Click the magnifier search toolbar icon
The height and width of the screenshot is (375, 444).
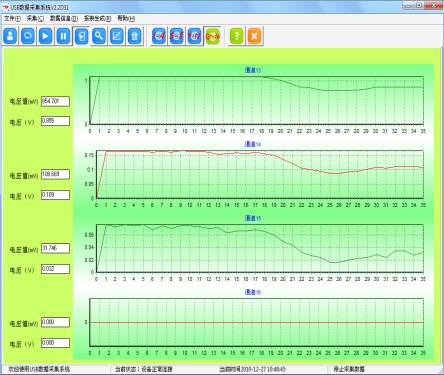tap(99, 36)
